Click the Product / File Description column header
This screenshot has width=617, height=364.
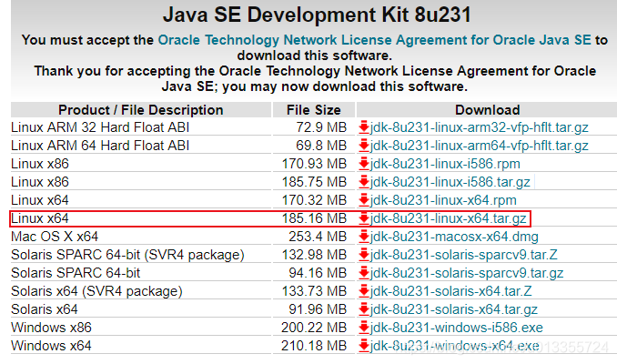pos(141,110)
